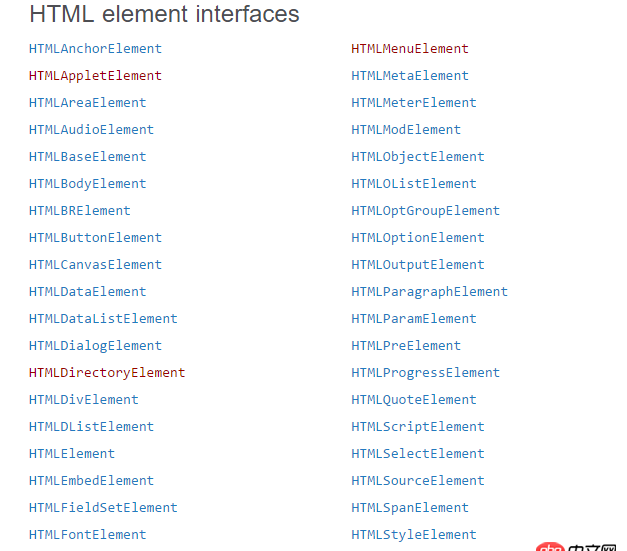The image size is (627, 551).
Task: Open HTMLBodyElement documentation link
Action: coord(87,183)
